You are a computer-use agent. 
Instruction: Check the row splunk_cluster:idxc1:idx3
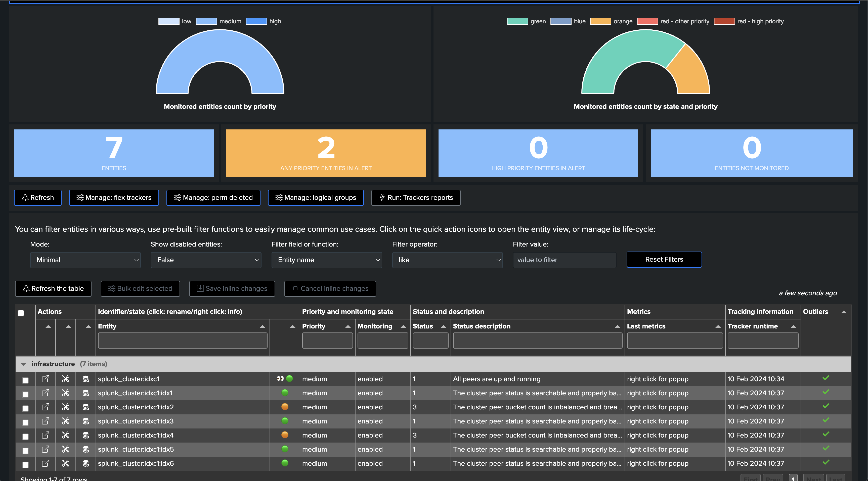(x=25, y=422)
